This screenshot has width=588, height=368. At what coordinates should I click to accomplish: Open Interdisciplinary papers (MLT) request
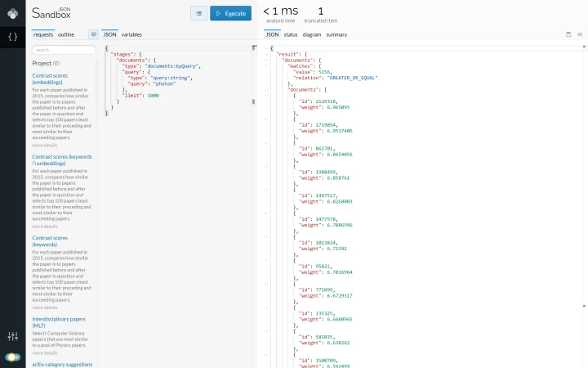59,322
